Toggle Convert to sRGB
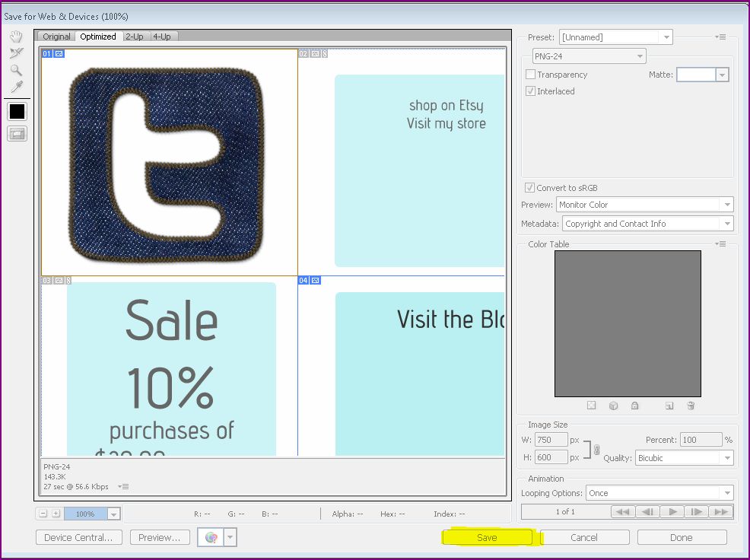 pyautogui.click(x=529, y=187)
